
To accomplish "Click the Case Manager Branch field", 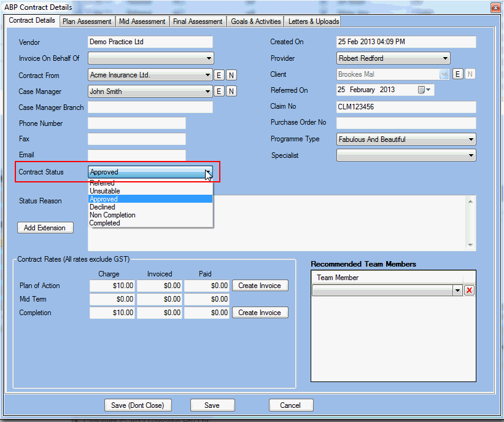I will click(x=150, y=107).
